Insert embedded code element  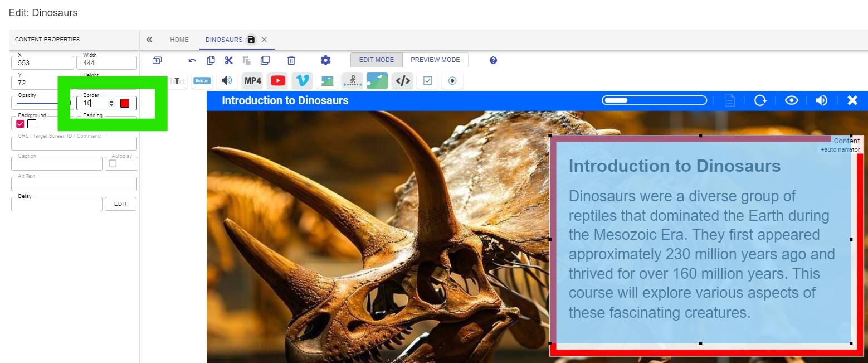pyautogui.click(x=402, y=81)
